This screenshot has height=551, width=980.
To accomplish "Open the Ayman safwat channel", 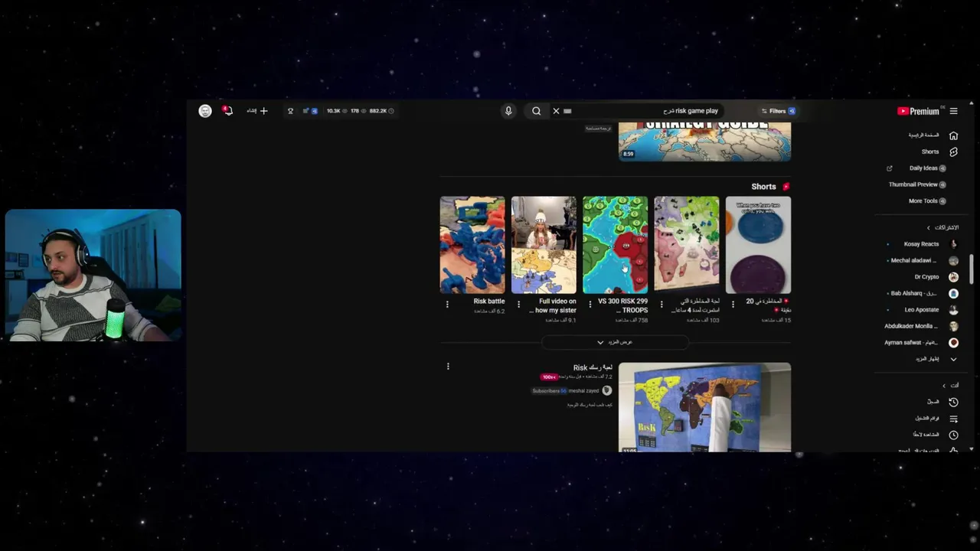I will coord(911,343).
